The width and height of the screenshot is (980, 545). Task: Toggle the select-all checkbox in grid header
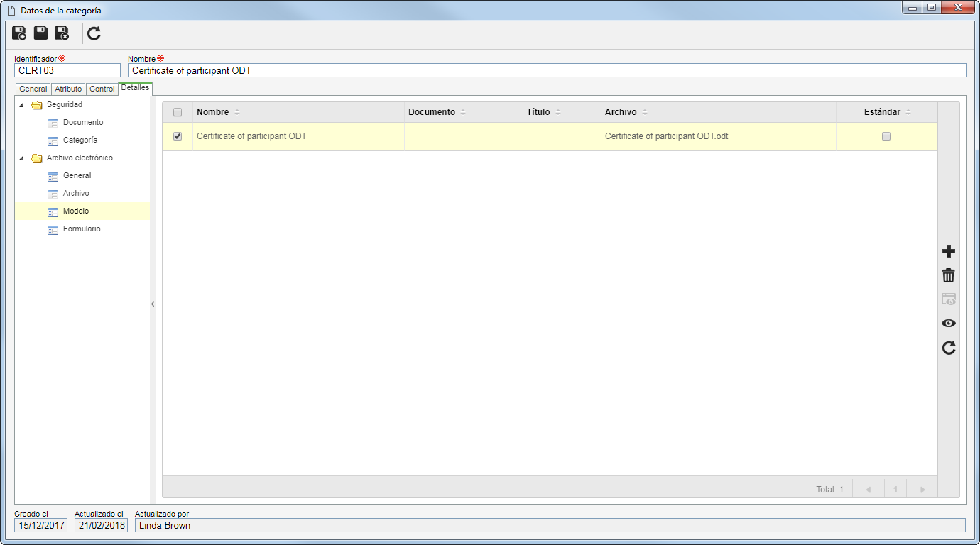tap(178, 112)
